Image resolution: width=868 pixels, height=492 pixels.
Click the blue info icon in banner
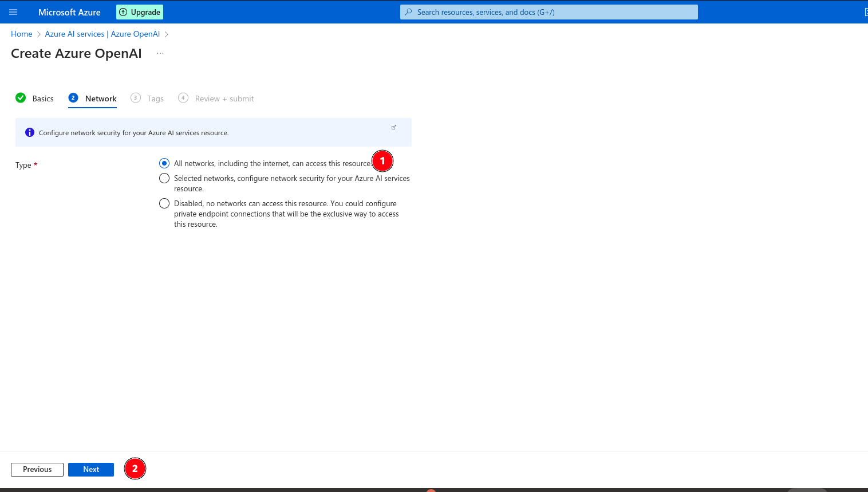coord(30,132)
